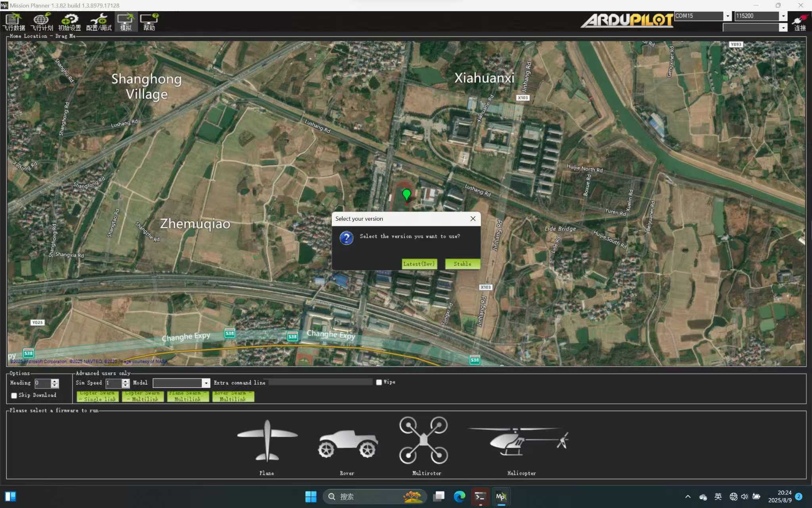Click the Extra command line field

[320, 382]
